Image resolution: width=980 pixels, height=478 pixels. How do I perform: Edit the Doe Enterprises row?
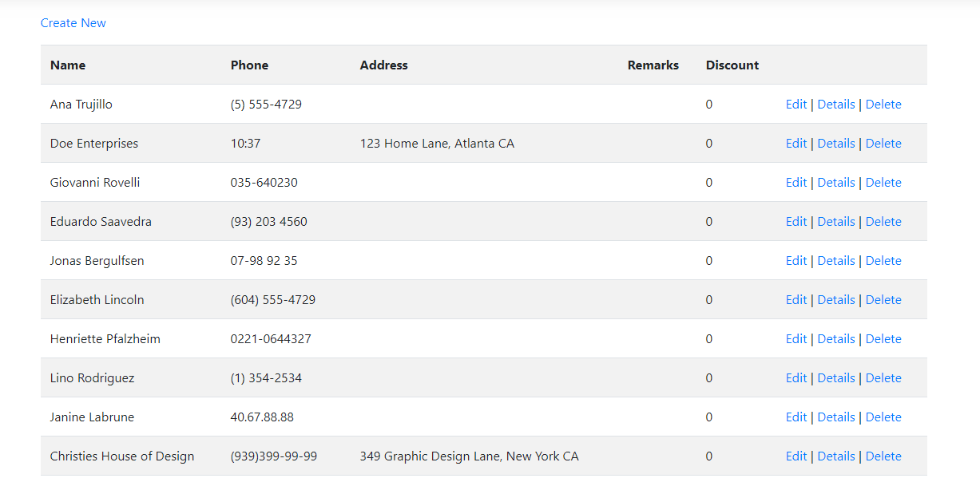tap(796, 144)
